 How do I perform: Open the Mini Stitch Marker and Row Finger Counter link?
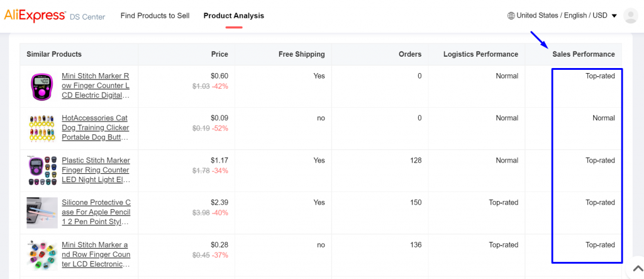click(x=96, y=254)
